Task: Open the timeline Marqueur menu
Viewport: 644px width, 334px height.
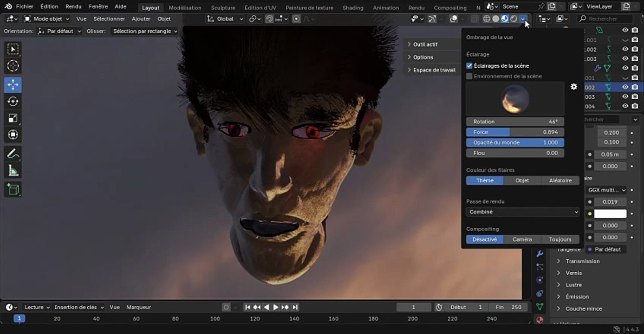Action: coord(139,307)
